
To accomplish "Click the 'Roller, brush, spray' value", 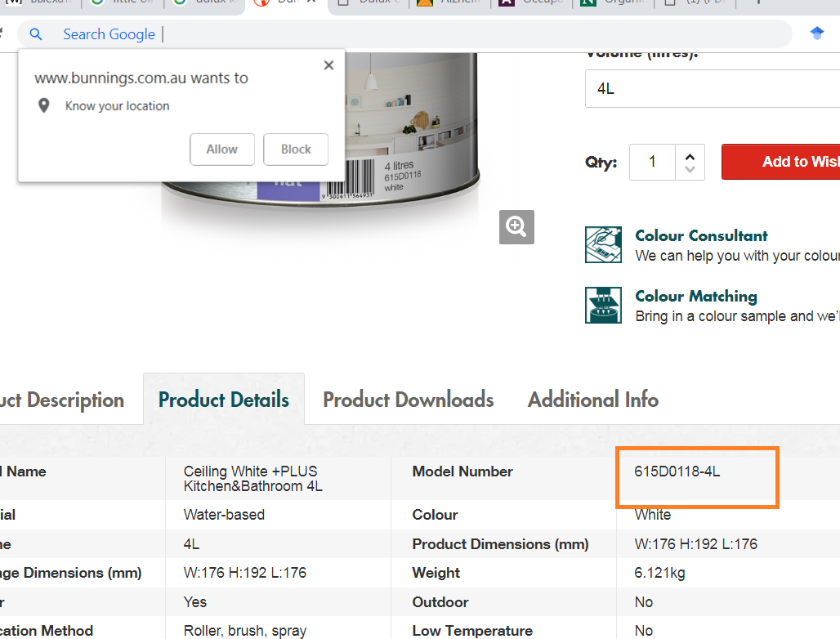I will click(245, 631).
